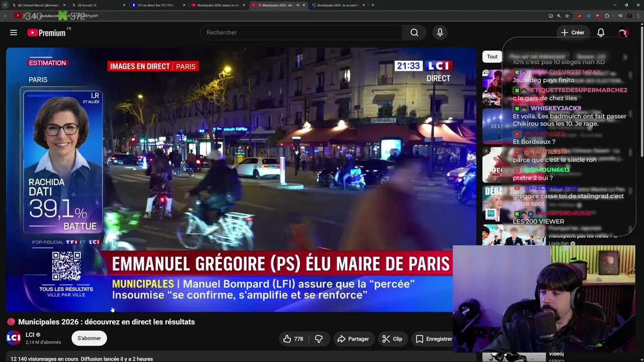Click the LCI live video player
644x362 pixels.
point(241,179)
